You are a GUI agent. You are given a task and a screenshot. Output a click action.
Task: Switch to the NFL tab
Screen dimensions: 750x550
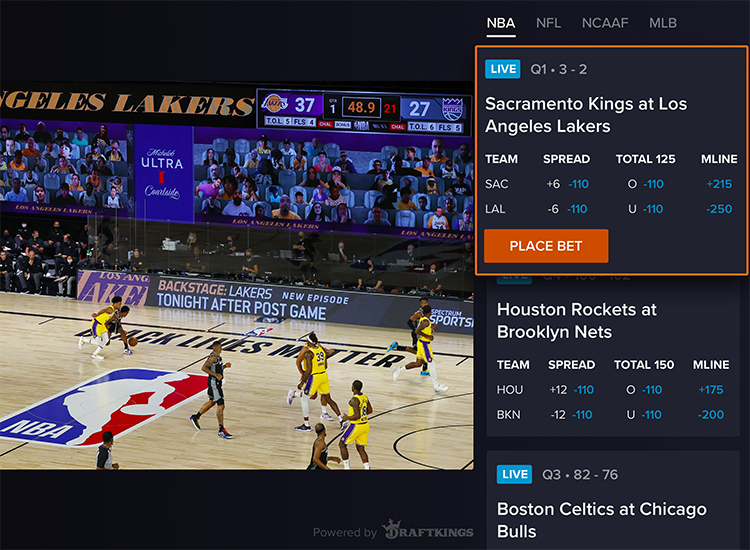(548, 23)
